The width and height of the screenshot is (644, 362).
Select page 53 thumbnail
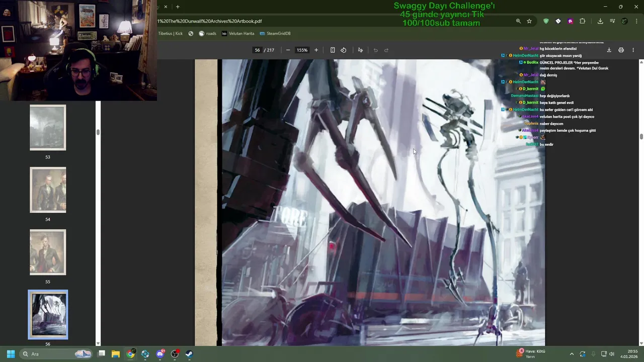click(48, 127)
